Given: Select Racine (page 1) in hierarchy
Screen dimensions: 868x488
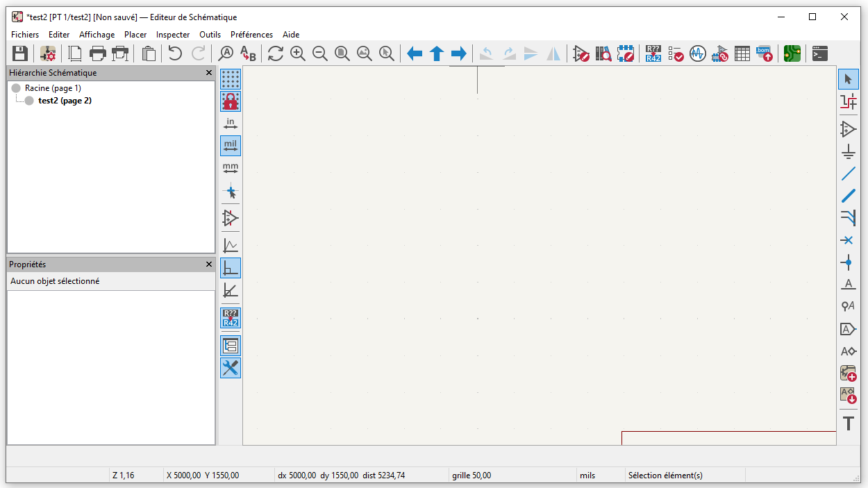Looking at the screenshot, I should click(x=53, y=88).
